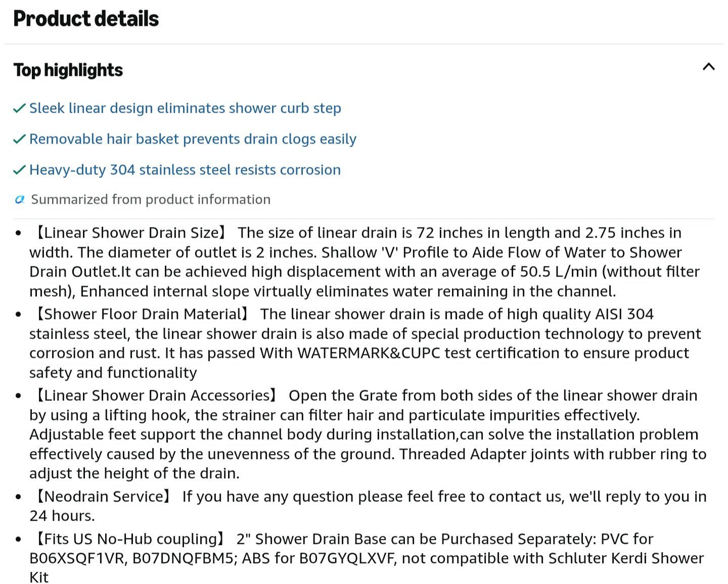Click the Shower Floor Drain Material bullet text
This screenshot has height=584, width=728.
(364, 343)
